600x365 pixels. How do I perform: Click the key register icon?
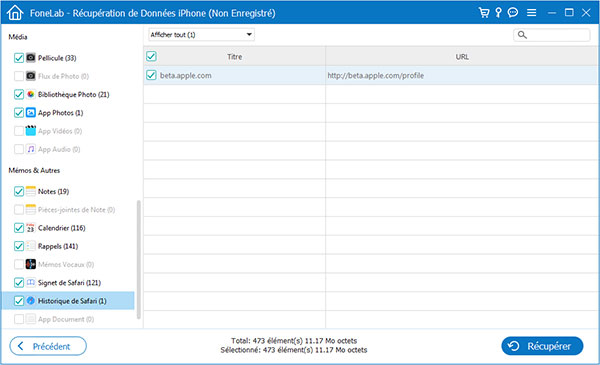(x=498, y=13)
